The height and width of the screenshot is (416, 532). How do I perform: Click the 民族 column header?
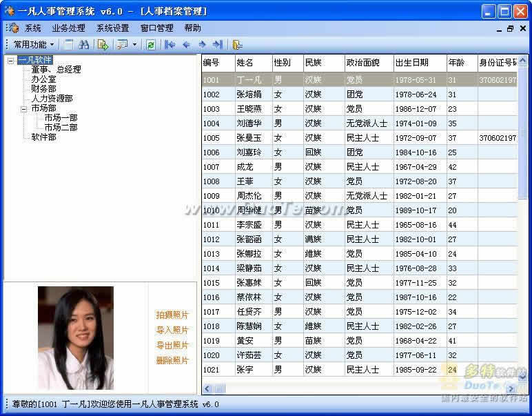324,63
